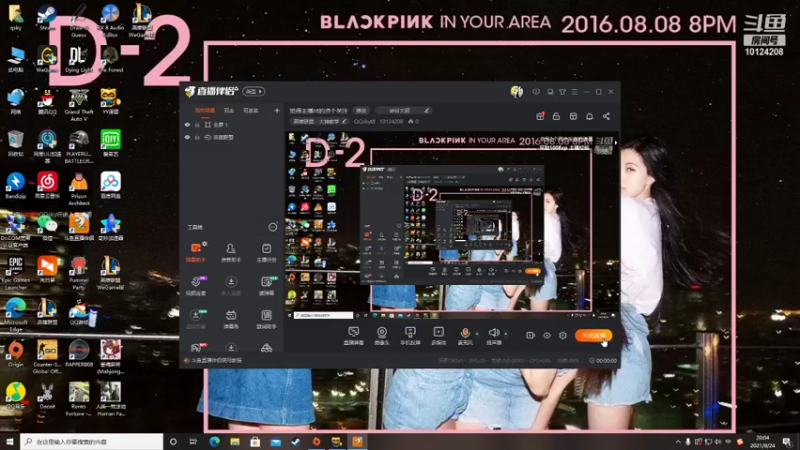Add a new scene with the plus button
The width and height of the screenshot is (800, 450).
tap(277, 111)
